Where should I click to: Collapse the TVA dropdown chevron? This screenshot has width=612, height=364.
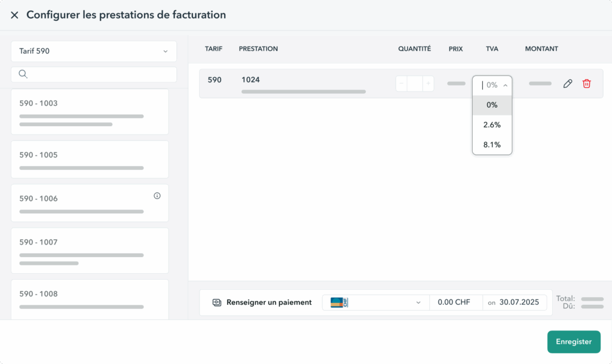click(x=505, y=85)
